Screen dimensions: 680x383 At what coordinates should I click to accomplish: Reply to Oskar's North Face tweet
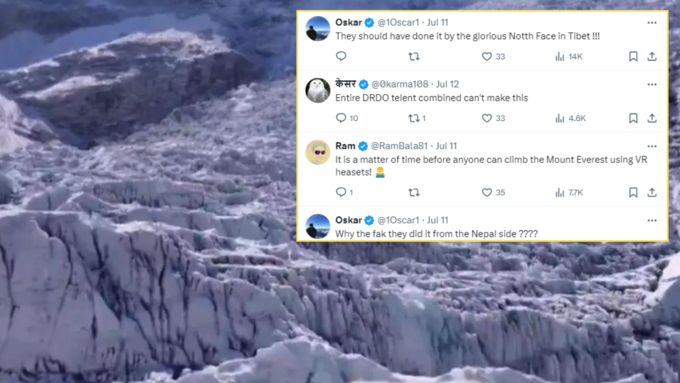[x=341, y=56]
